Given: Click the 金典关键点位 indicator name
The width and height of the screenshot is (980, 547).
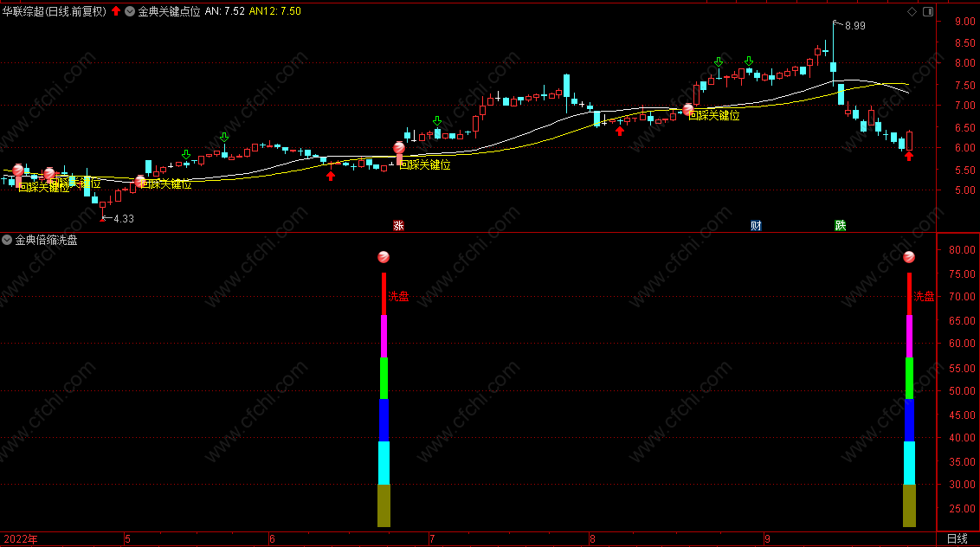Looking at the screenshot, I should tap(169, 11).
